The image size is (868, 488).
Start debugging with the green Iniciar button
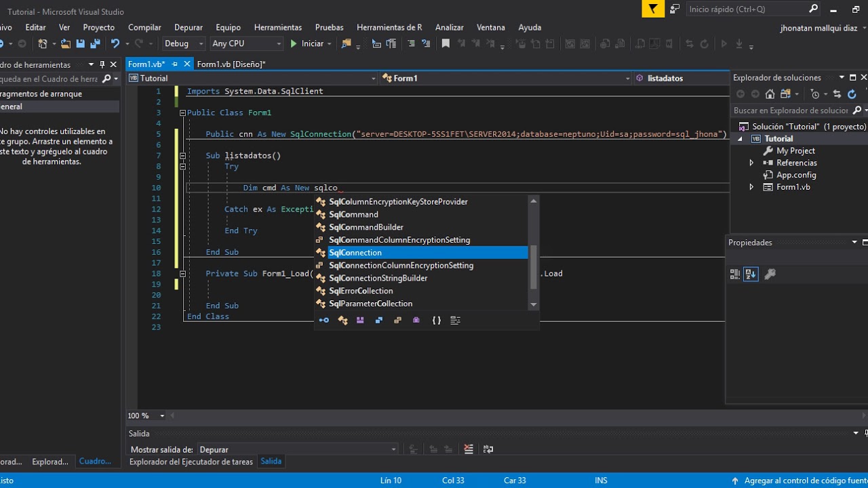[x=307, y=43]
